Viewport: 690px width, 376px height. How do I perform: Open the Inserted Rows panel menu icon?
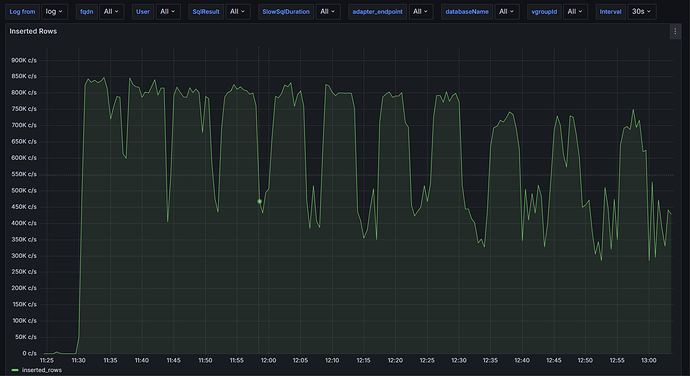tap(675, 31)
